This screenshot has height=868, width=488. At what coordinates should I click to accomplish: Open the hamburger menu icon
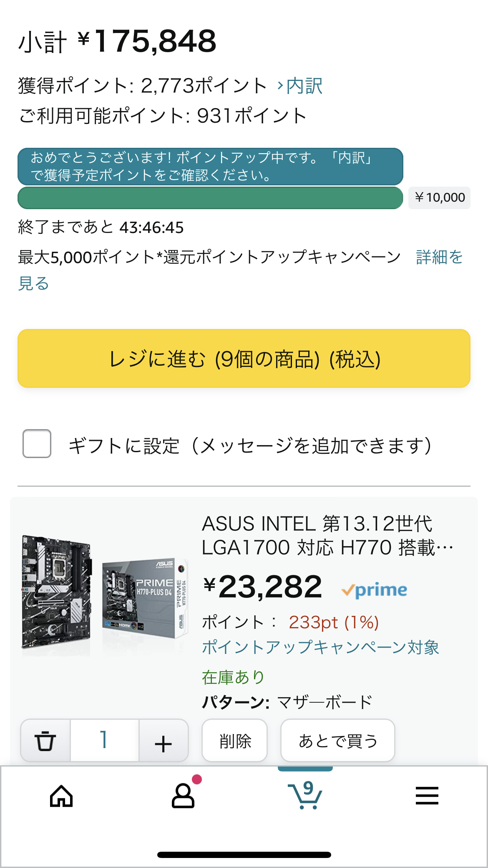tap(427, 796)
